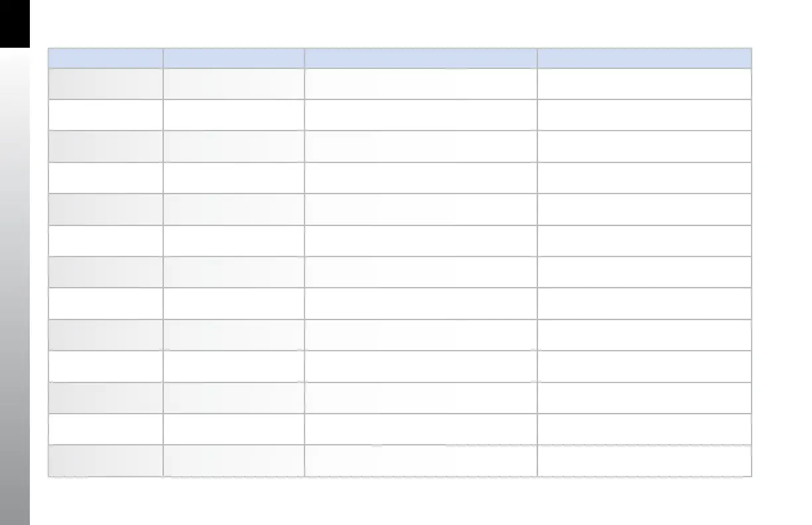
Task: Select fourth body row, third column cell
Action: pyautogui.click(x=421, y=178)
